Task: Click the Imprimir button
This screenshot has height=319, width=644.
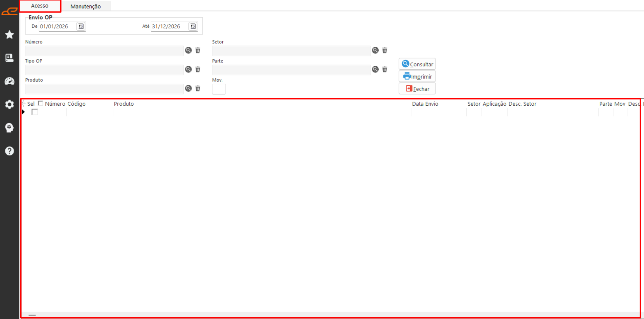Action: coord(417,76)
